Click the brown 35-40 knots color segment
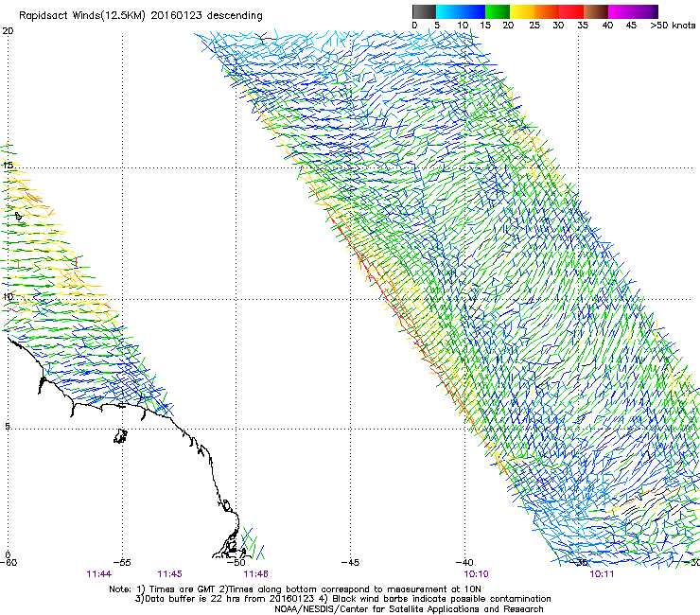 point(596,11)
